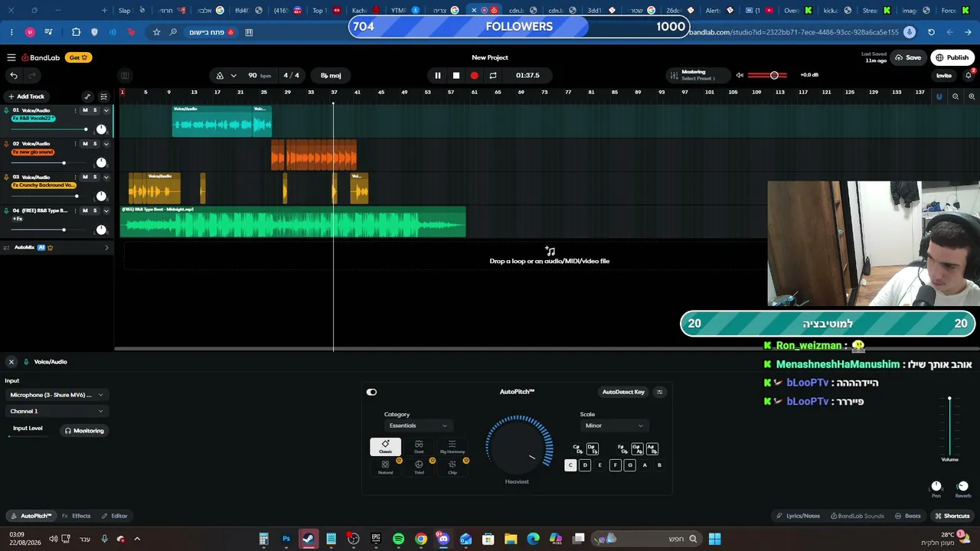Image resolution: width=980 pixels, height=551 pixels.
Task: Open Google Chrome from the taskbar
Action: [420, 539]
